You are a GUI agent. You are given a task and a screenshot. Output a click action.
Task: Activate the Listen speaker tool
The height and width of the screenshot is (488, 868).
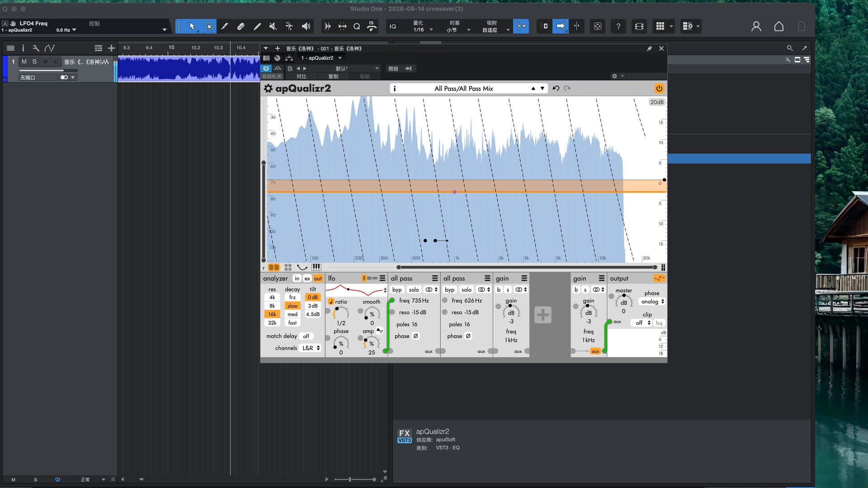pos(306,26)
